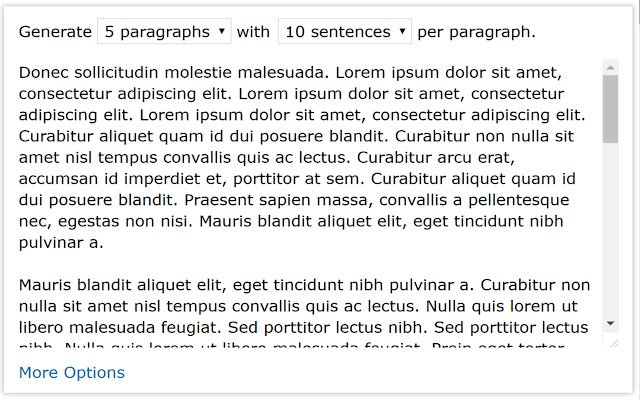The width and height of the screenshot is (640, 400).
Task: Open the More Options link
Action: pyautogui.click(x=72, y=373)
